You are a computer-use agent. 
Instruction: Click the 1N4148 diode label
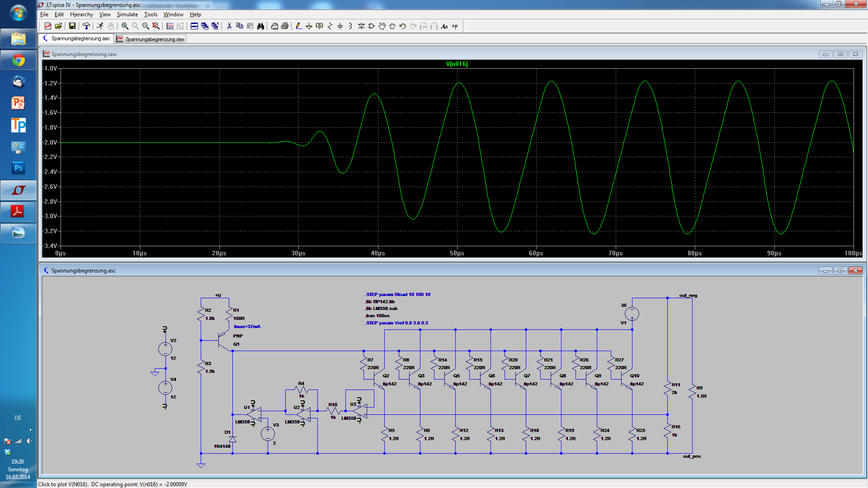(x=222, y=446)
